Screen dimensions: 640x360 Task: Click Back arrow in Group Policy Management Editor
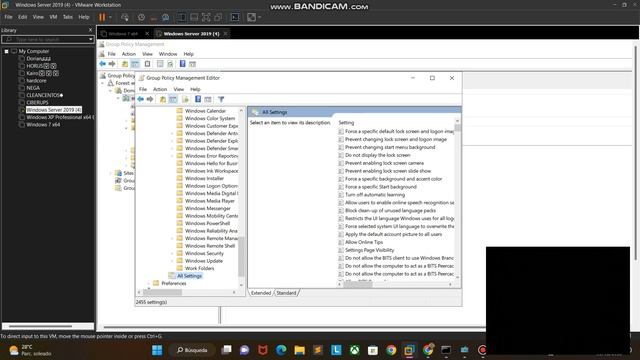click(x=140, y=99)
